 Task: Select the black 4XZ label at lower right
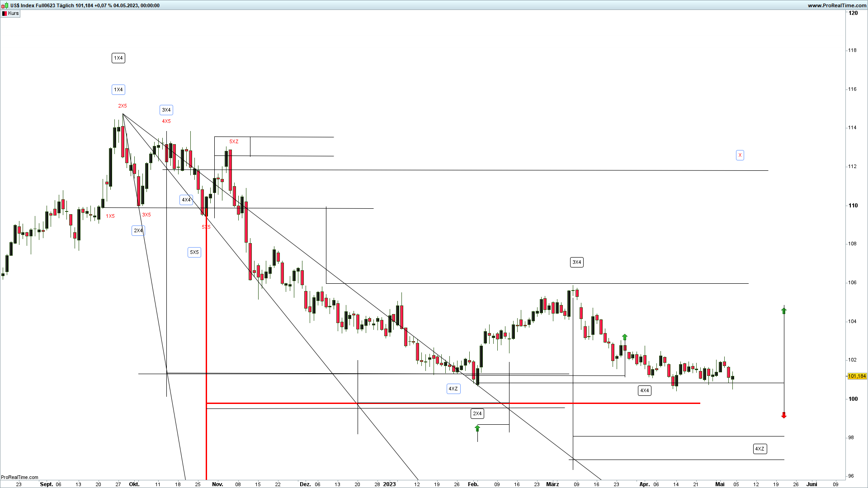click(760, 449)
